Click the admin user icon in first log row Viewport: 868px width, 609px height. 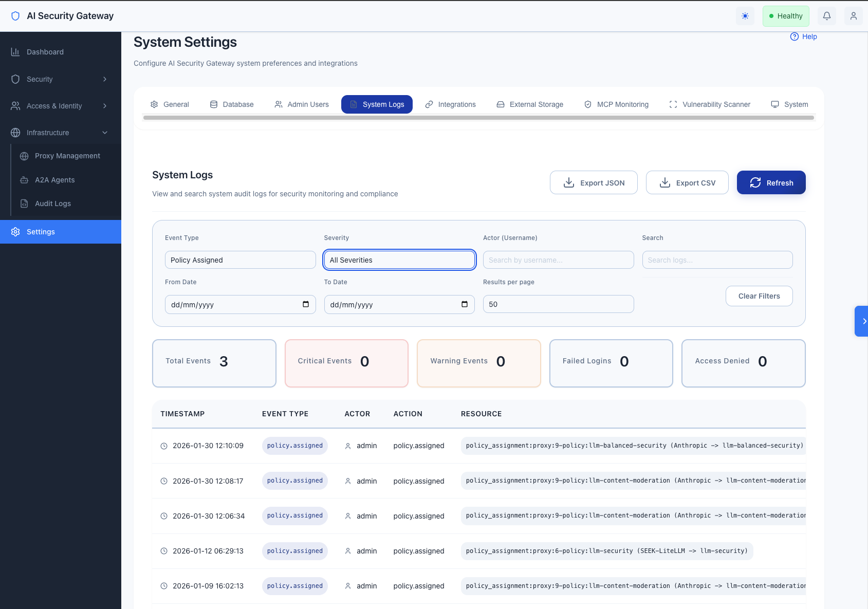pos(348,446)
